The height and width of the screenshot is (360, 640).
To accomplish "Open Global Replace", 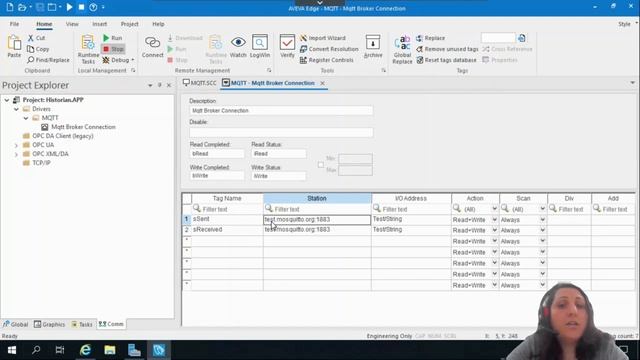I will tap(402, 49).
